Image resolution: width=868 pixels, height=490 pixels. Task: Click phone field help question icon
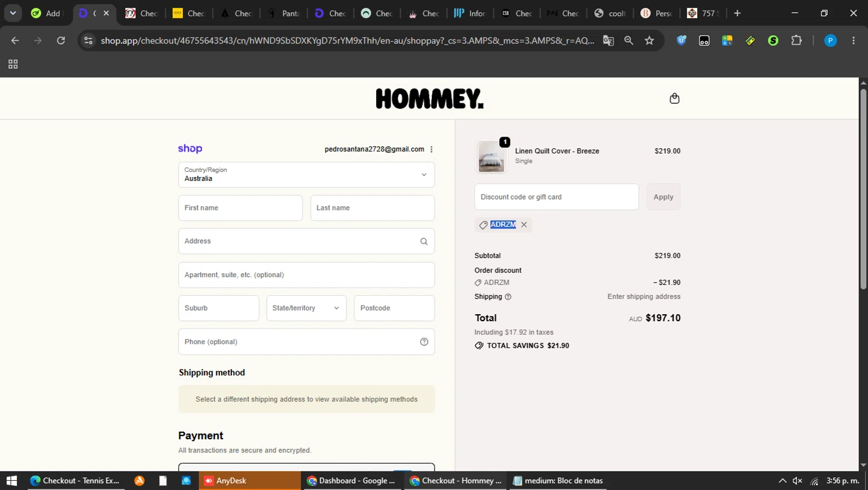(424, 342)
